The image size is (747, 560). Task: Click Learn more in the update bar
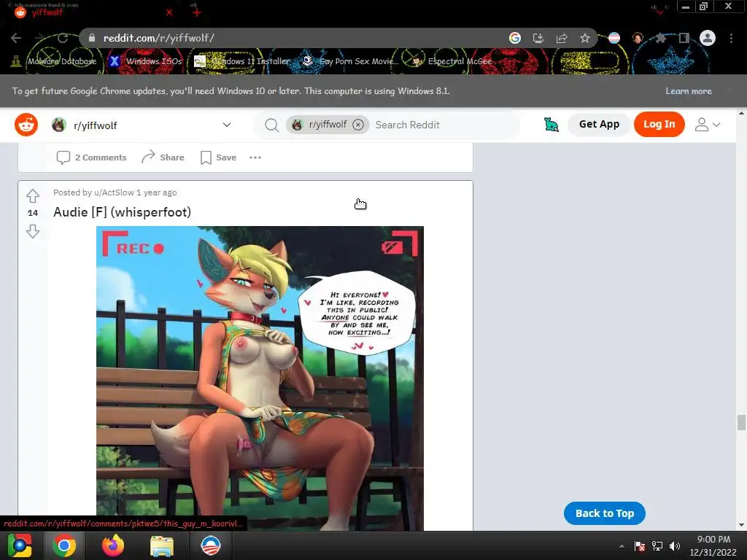point(689,91)
